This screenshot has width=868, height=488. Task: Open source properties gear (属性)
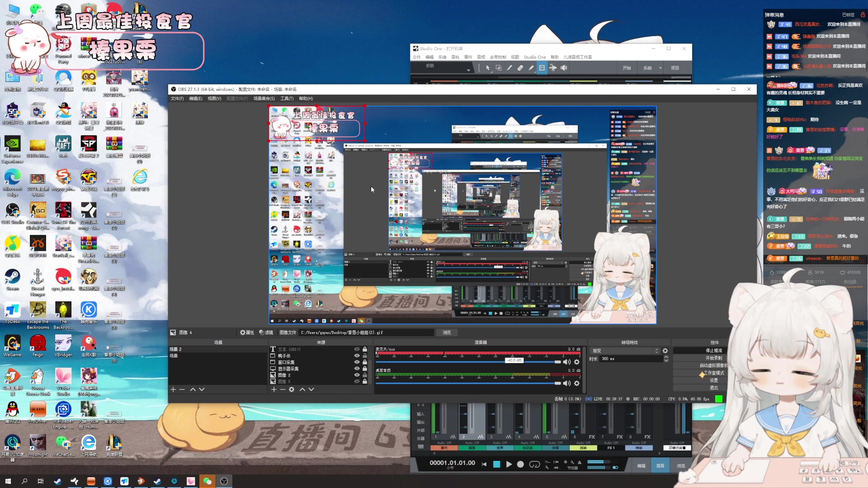pyautogui.click(x=247, y=332)
